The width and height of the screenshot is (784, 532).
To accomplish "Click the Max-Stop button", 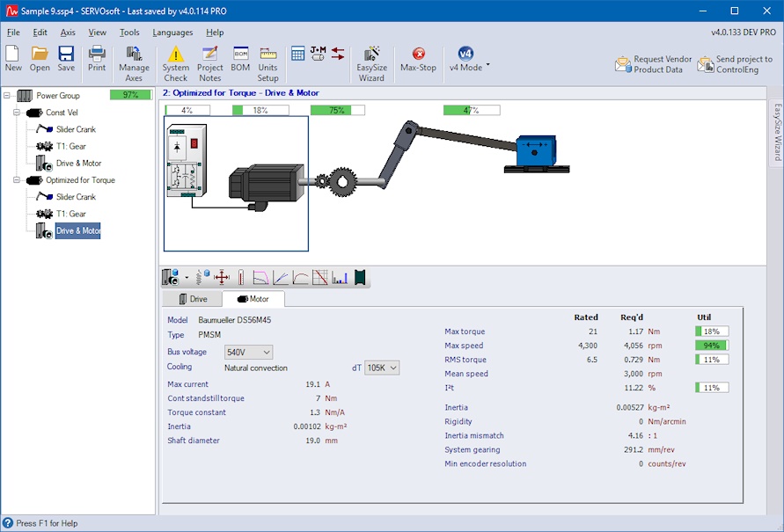I will click(418, 60).
